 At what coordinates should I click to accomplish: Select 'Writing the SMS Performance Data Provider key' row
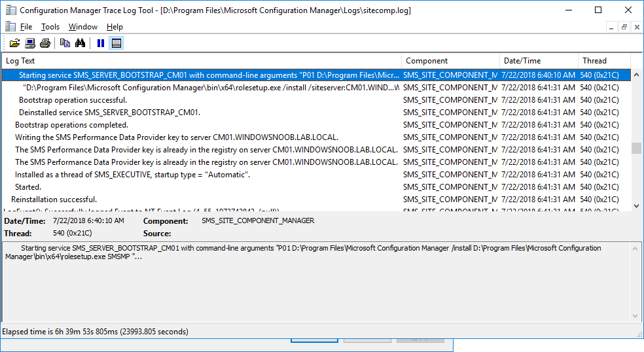(x=316, y=137)
